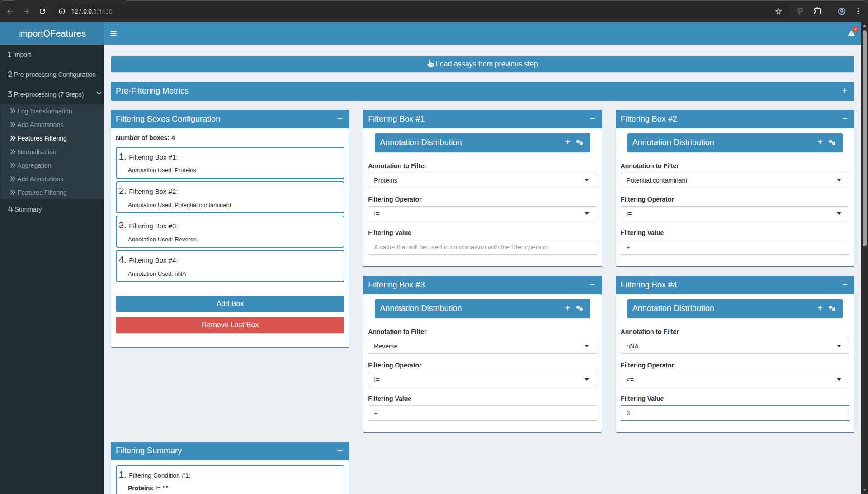Image resolution: width=868 pixels, height=494 pixels.
Task: Collapse the Filtering Summary panel
Action: pos(340,451)
